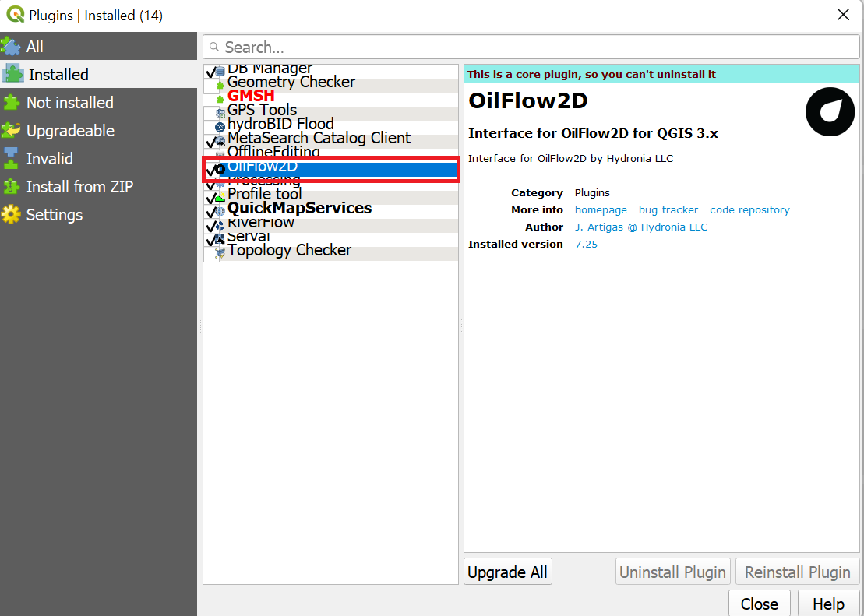Click the hydroBID Flood round blue icon
Image resolution: width=864 pixels, height=616 pixels.
click(x=220, y=127)
